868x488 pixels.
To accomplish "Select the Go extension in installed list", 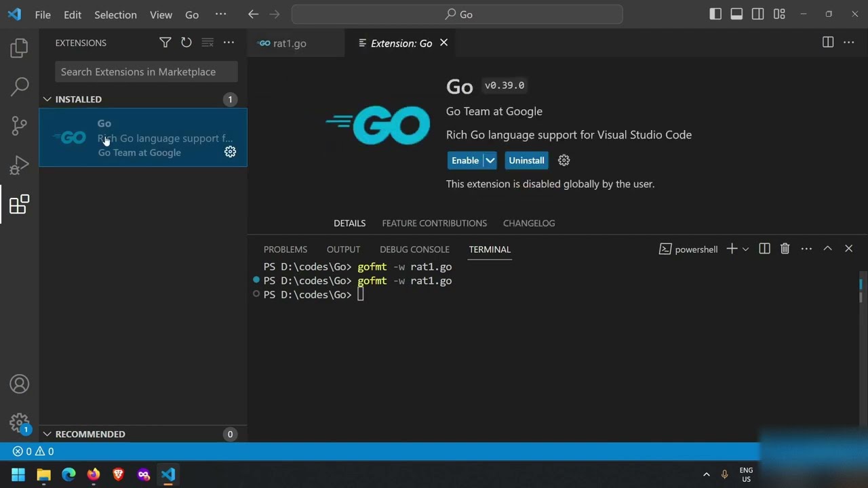I will pos(143,138).
